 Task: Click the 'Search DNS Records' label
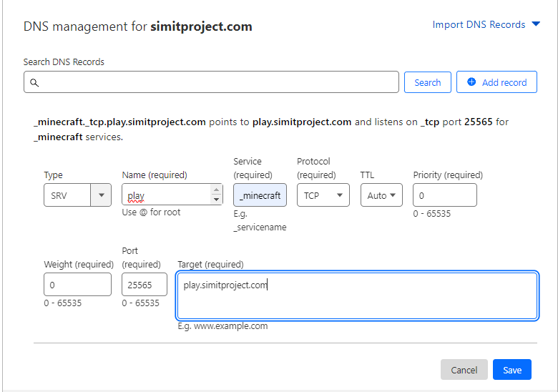[64, 62]
